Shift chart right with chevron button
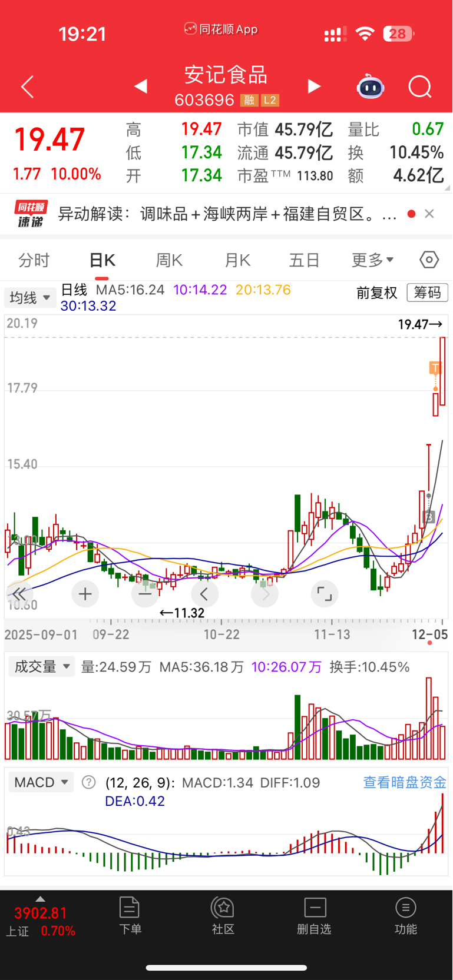This screenshot has width=453, height=980. [264, 594]
